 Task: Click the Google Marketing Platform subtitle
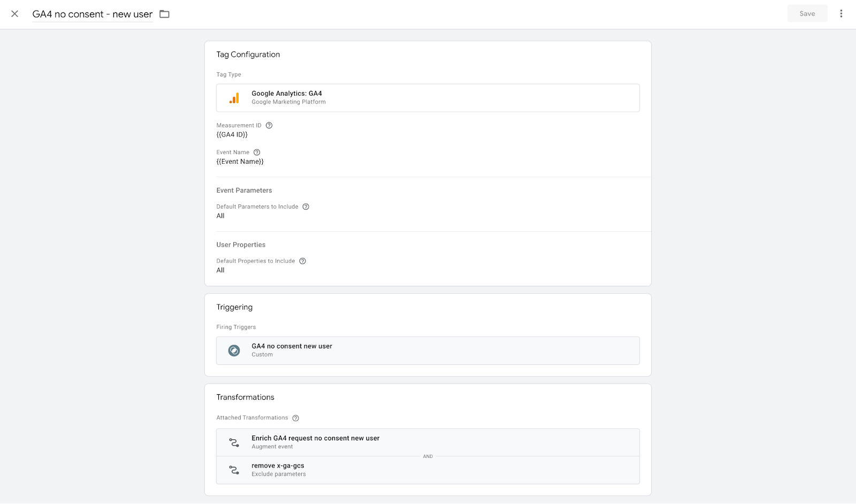tap(289, 102)
